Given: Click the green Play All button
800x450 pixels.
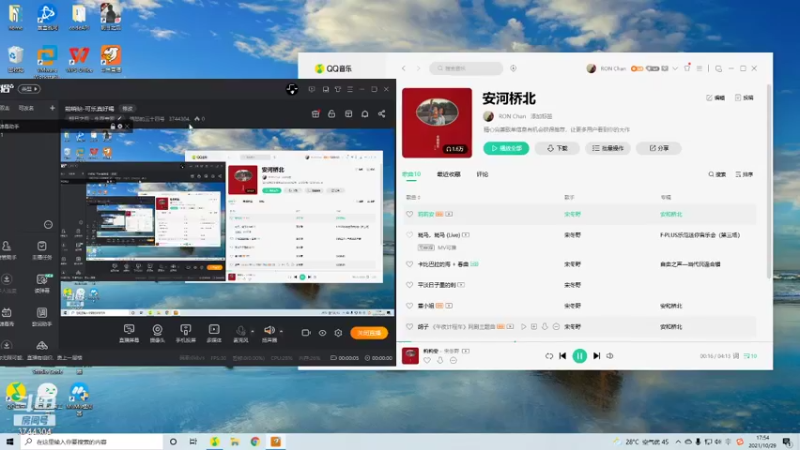Looking at the screenshot, I should tap(506, 148).
